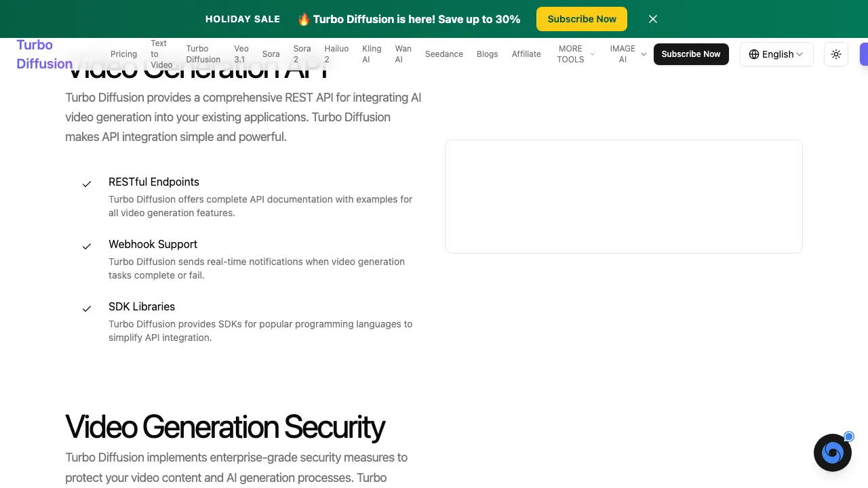Click the Turbo Diffusion logo link
Image resolution: width=868 pixels, height=488 pixels.
44,54
